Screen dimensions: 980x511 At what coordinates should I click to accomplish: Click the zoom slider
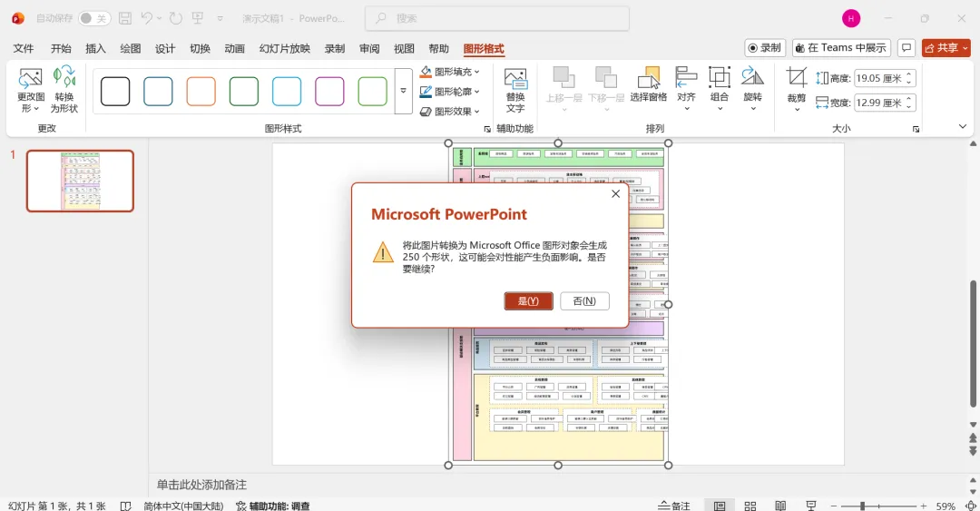(x=878, y=506)
